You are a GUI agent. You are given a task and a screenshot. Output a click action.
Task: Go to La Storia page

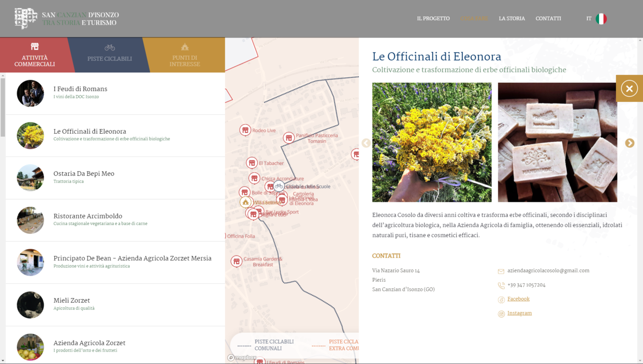click(x=511, y=19)
